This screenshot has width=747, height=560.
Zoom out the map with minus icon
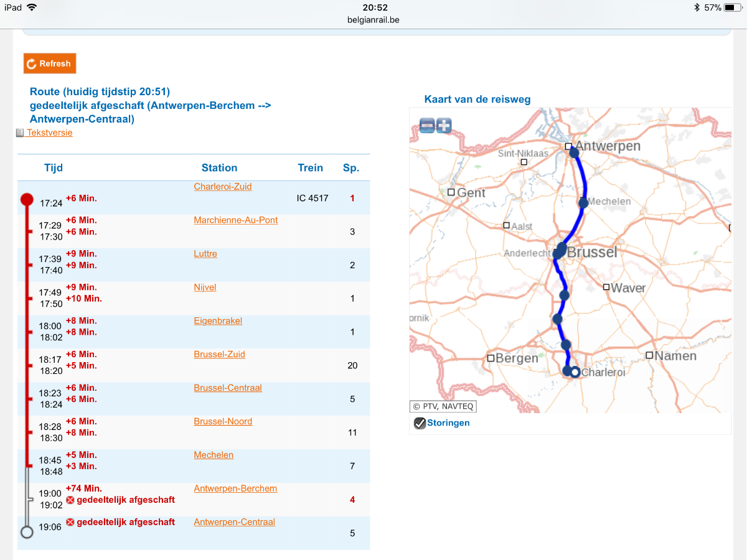coord(426,125)
